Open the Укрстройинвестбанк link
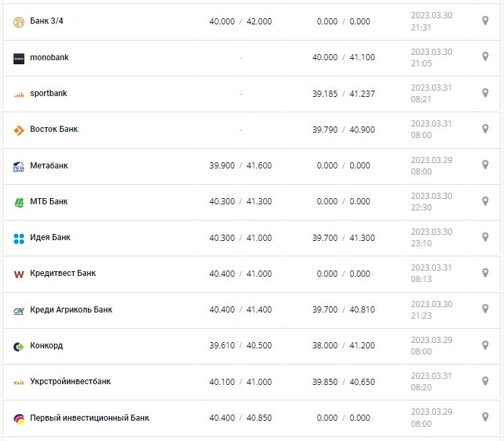 70,381
